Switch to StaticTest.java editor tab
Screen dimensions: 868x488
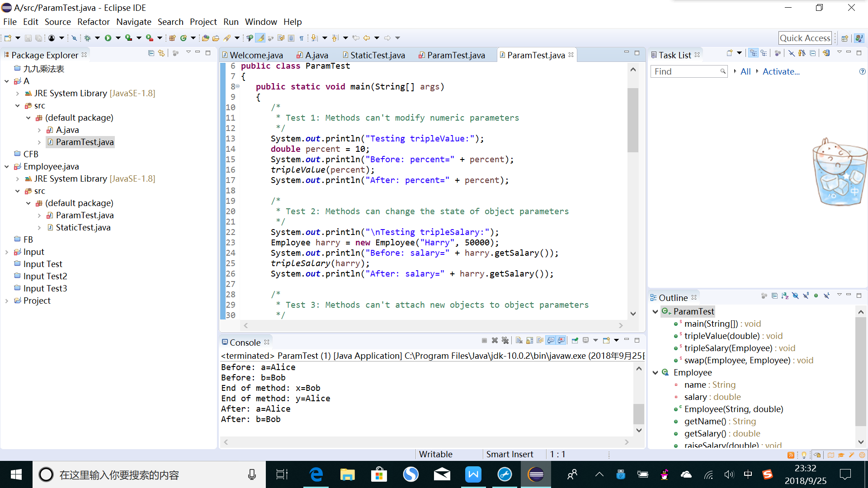coord(374,55)
